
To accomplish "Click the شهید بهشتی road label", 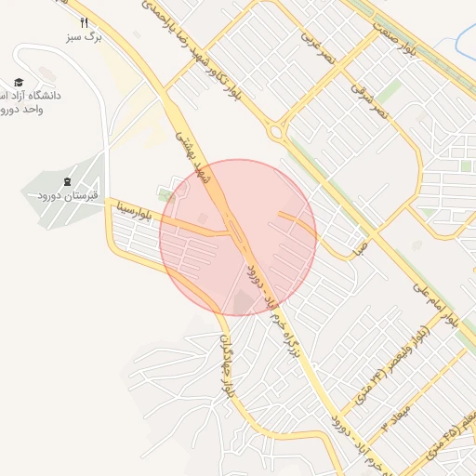I will [x=193, y=157].
